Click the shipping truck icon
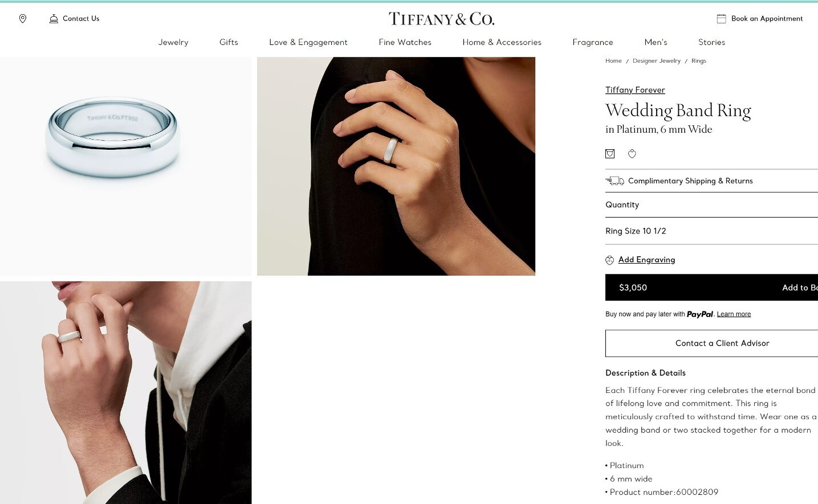 pos(614,181)
